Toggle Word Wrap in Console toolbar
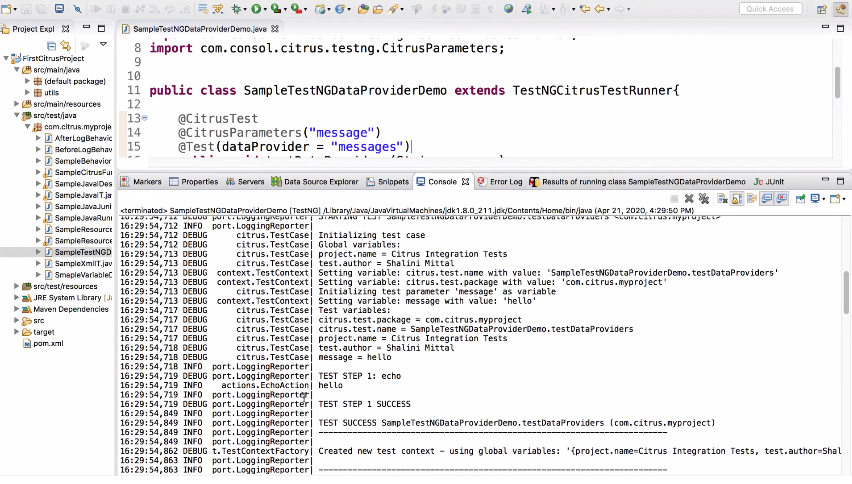Viewport: 852px width, 484px height. [x=751, y=199]
